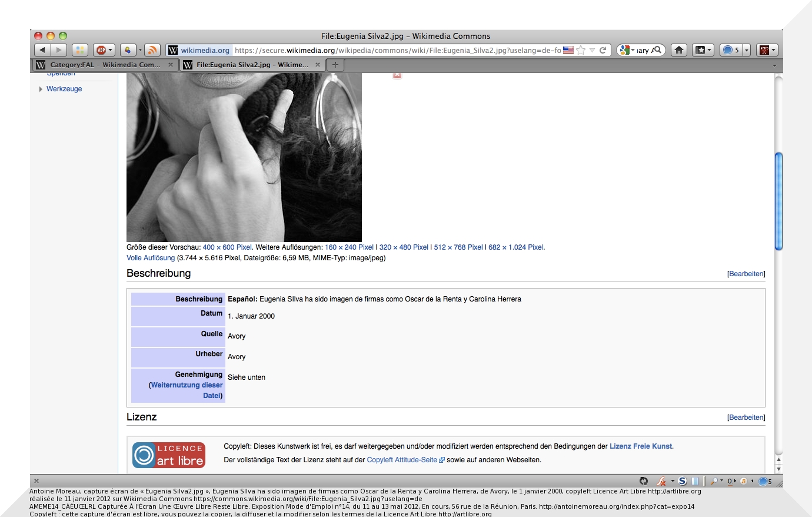Select the Datum value 1. Januar 2000

click(x=251, y=316)
